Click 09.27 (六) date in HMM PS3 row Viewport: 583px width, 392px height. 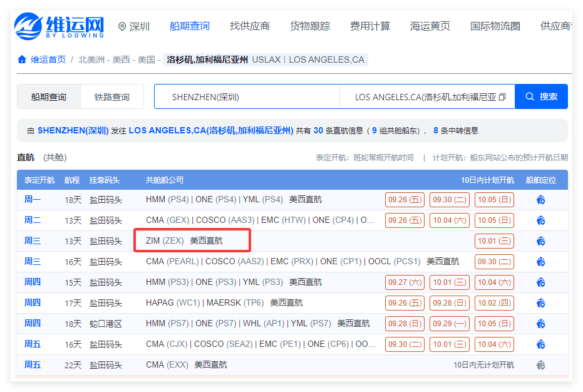pyautogui.click(x=405, y=282)
